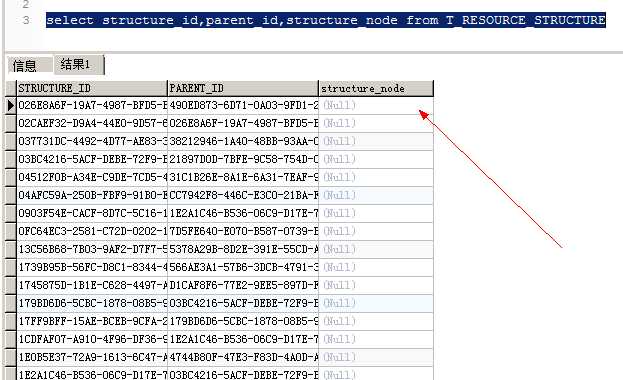623x380 pixels.
Task: Select the 1739B95B-56FC-D8C1 structure ID cell
Action: click(92, 267)
